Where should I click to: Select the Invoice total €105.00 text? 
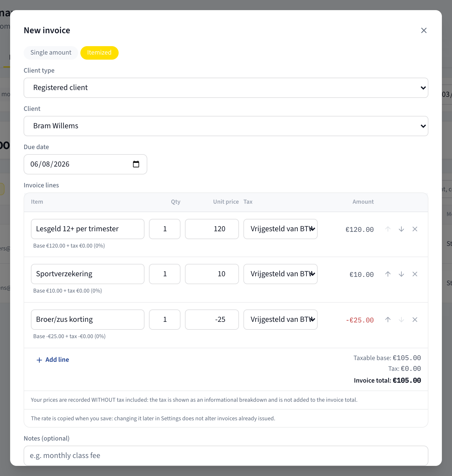click(387, 381)
